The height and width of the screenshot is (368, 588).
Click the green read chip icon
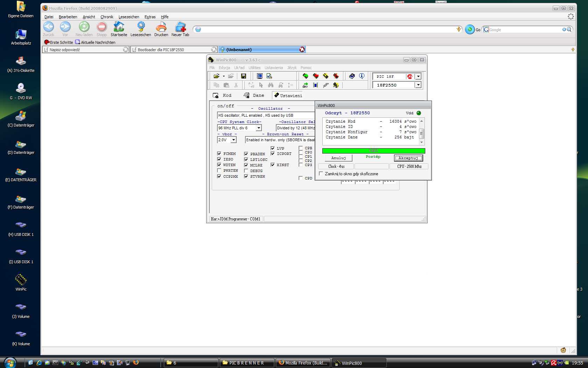tap(306, 76)
